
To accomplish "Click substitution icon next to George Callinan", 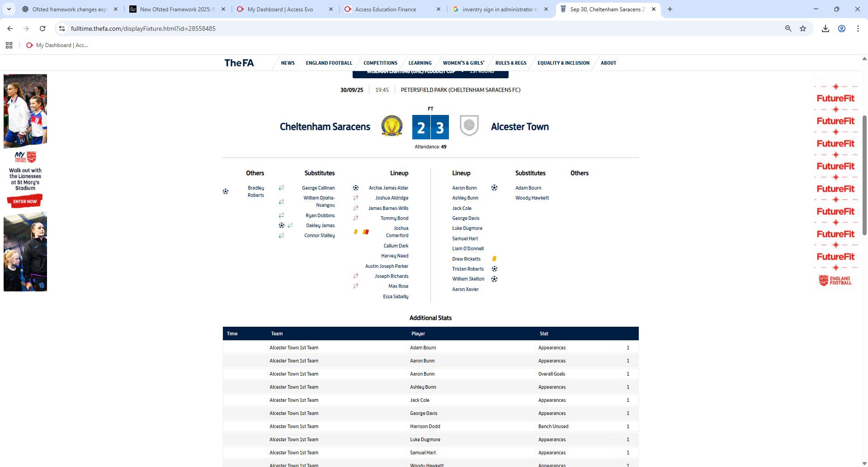I will coord(281,188).
